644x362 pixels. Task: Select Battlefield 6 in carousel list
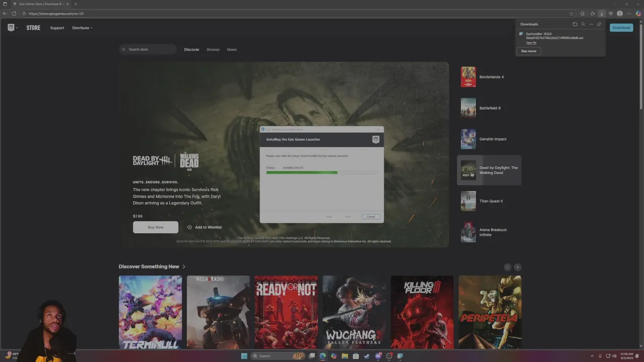point(489,108)
